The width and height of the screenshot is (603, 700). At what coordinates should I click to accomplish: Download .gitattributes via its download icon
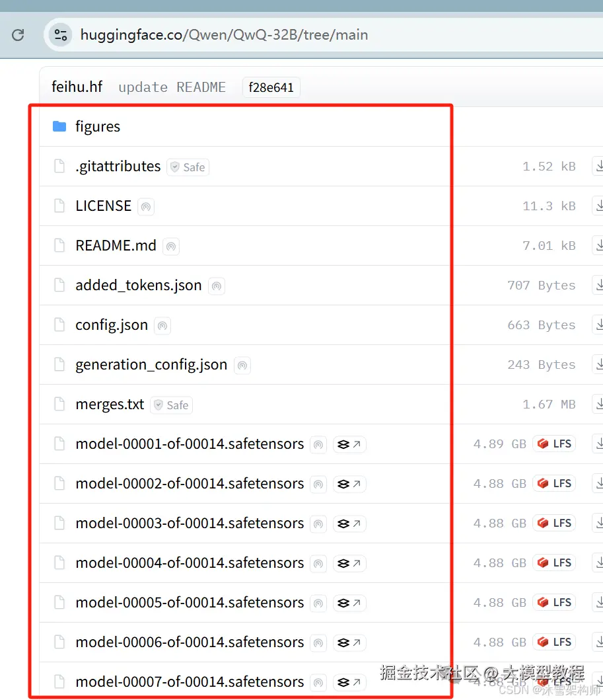pyautogui.click(x=599, y=166)
